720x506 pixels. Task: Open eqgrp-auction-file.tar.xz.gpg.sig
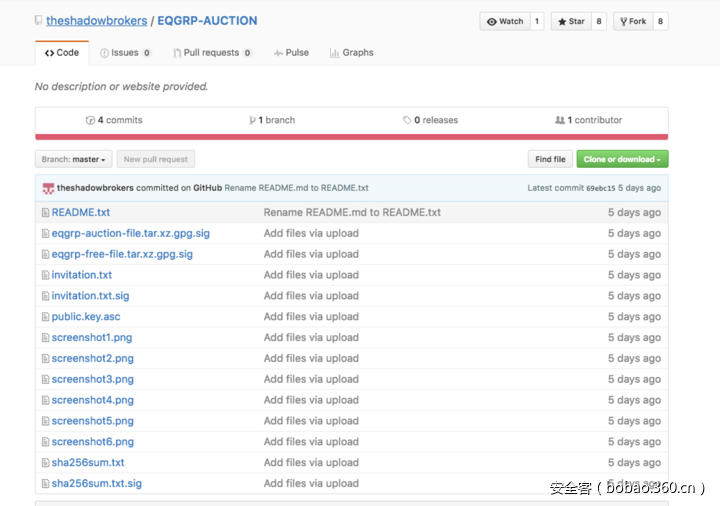[131, 233]
